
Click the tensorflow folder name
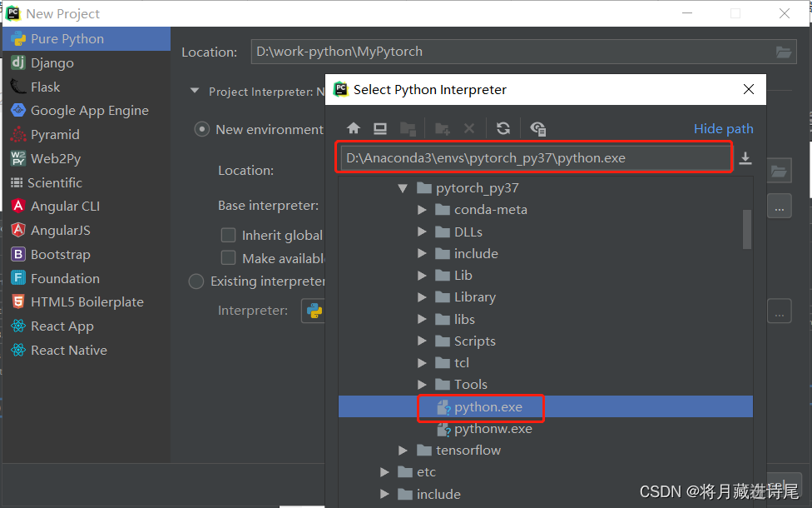click(x=468, y=451)
